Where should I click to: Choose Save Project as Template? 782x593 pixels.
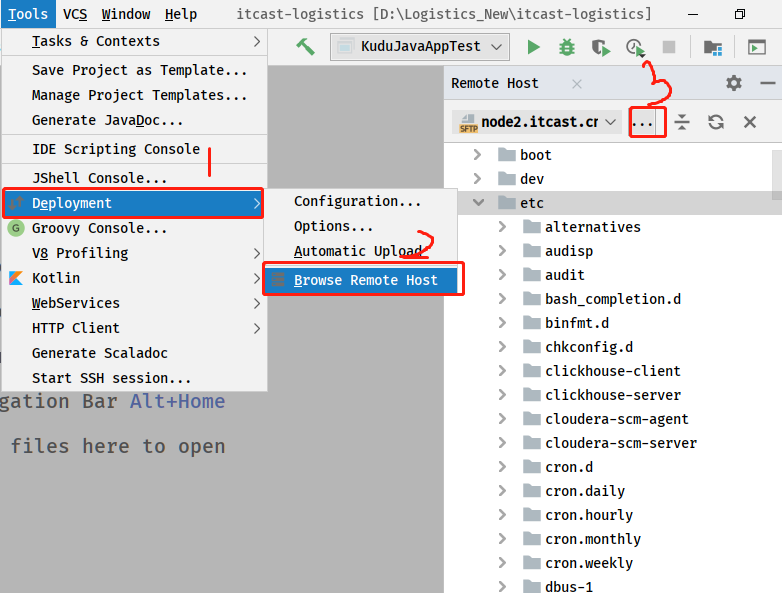click(135, 70)
